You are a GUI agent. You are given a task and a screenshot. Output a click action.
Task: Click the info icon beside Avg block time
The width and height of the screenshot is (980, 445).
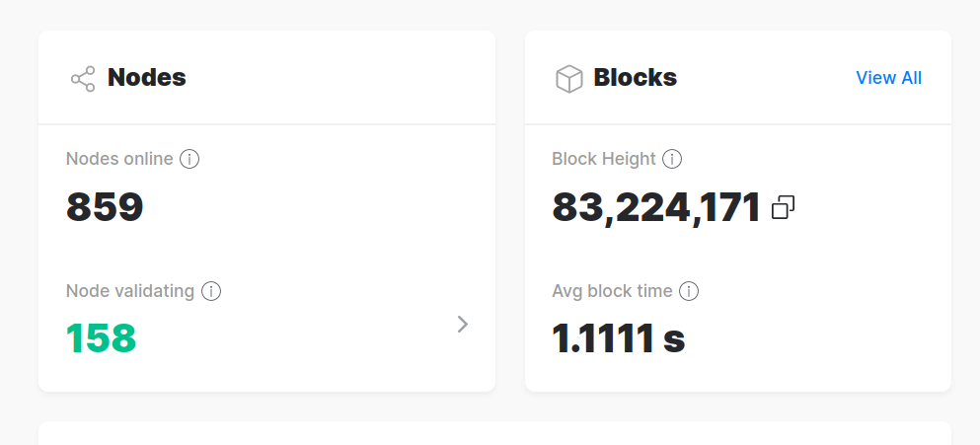click(x=689, y=291)
